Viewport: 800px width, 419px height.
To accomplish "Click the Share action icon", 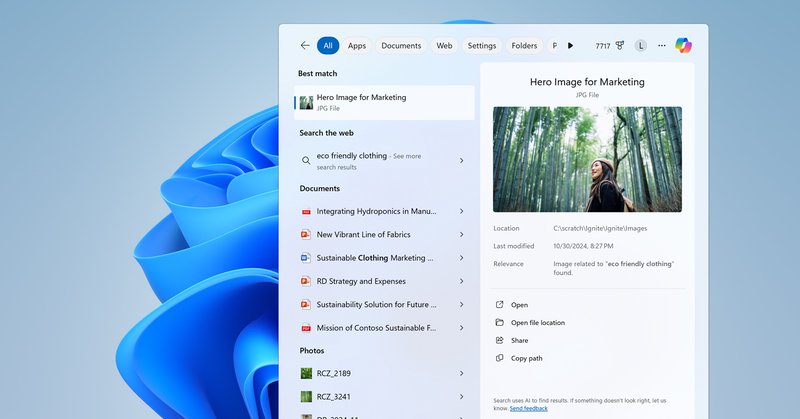I will click(499, 340).
